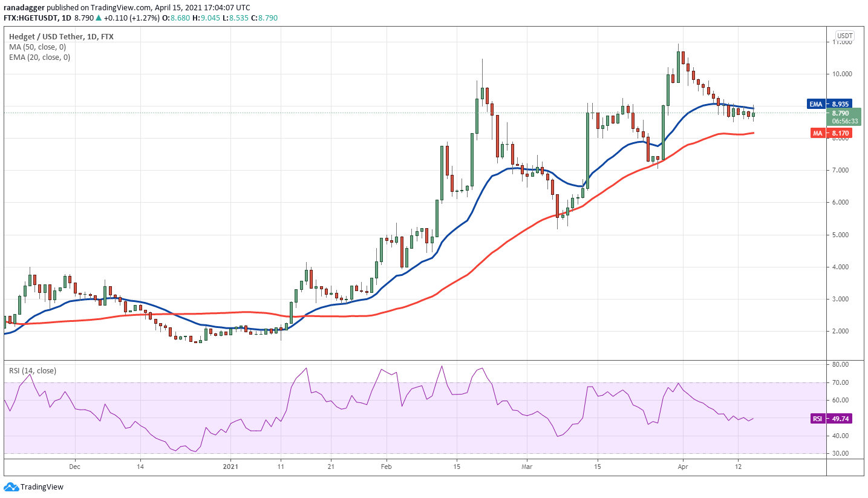Click the USDT currency label box

tap(844, 36)
